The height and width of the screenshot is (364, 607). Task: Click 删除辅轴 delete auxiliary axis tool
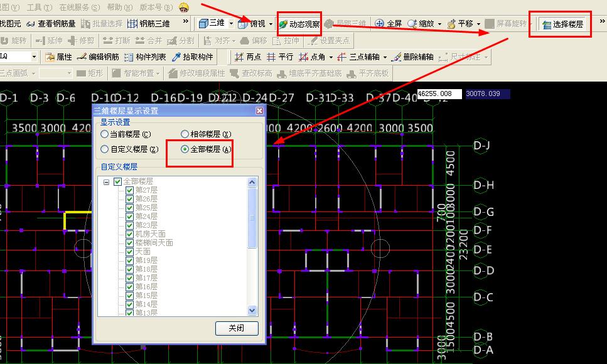412,57
